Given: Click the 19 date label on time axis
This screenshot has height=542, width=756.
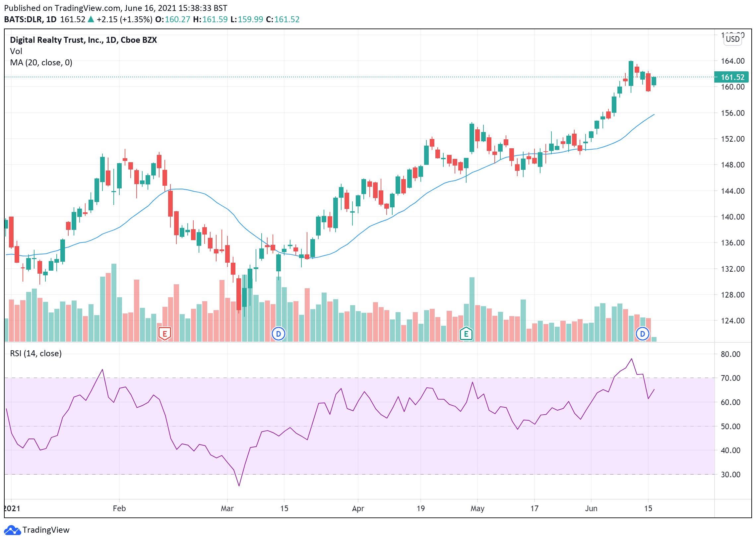Looking at the screenshot, I should (x=421, y=508).
